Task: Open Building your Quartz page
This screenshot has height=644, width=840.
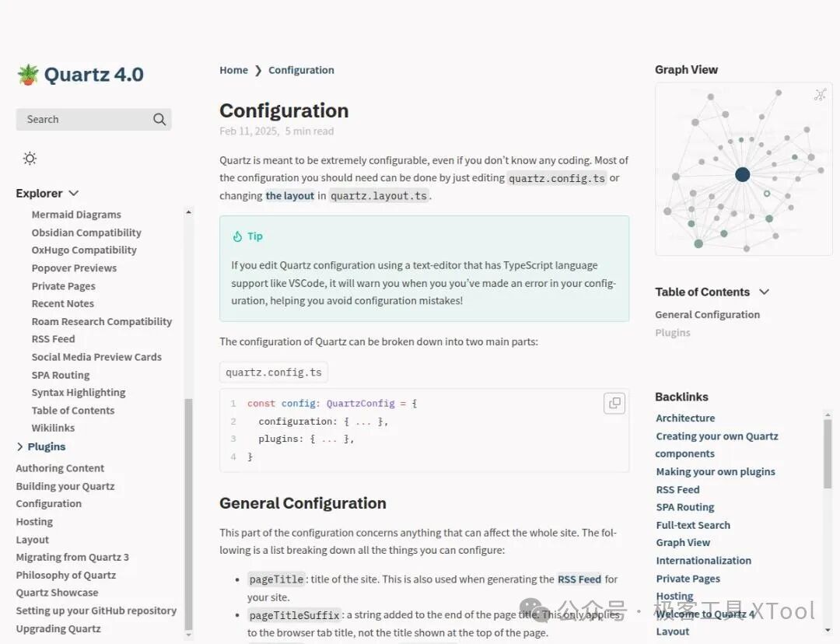Action: tap(65, 486)
